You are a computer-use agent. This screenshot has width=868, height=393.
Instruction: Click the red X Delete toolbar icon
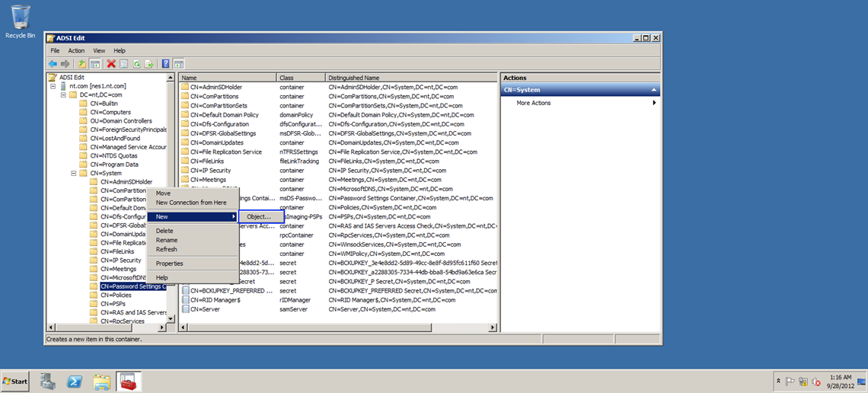coord(111,64)
